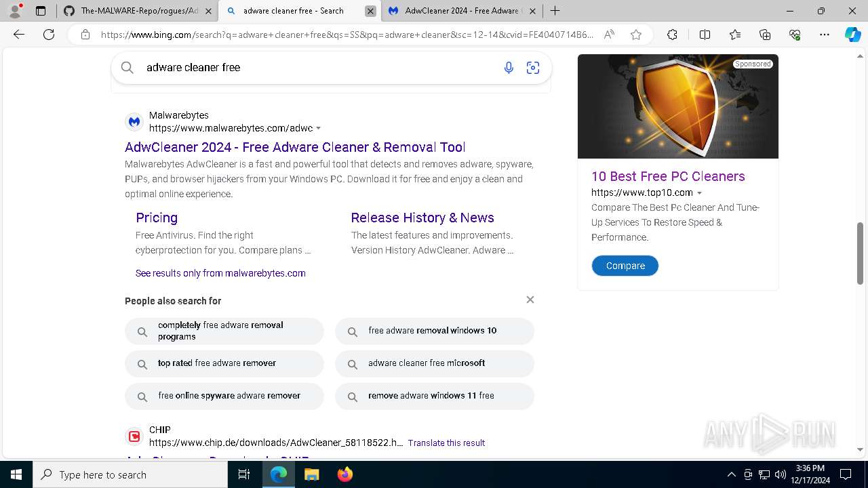The image size is (868, 488).
Task: Open the volume control tray icon
Action: (781, 474)
